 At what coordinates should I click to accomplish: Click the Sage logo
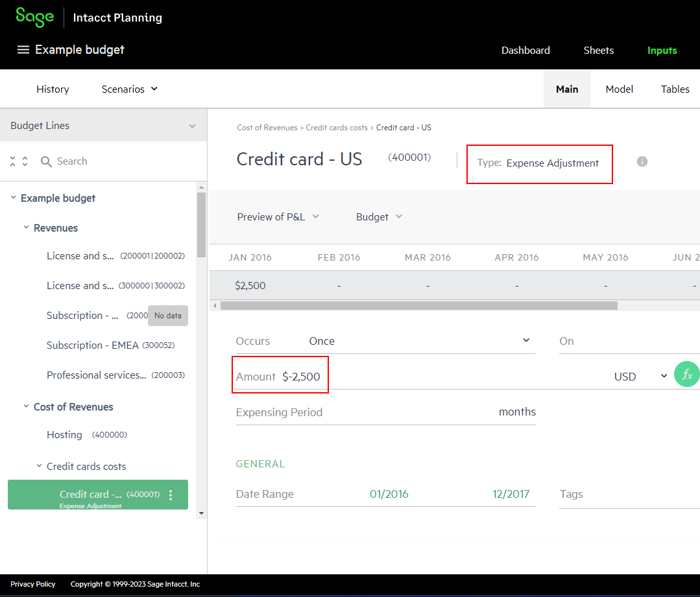point(35,17)
